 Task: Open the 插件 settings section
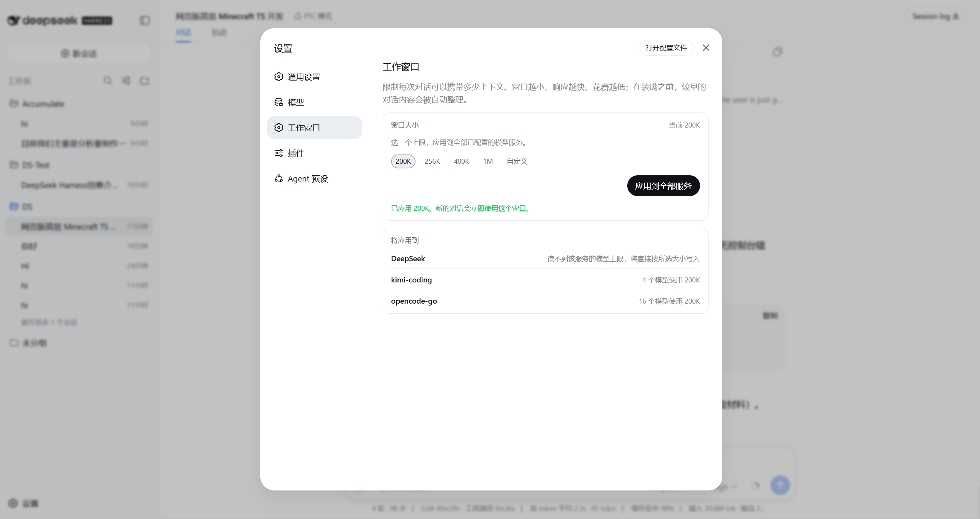tap(314, 153)
